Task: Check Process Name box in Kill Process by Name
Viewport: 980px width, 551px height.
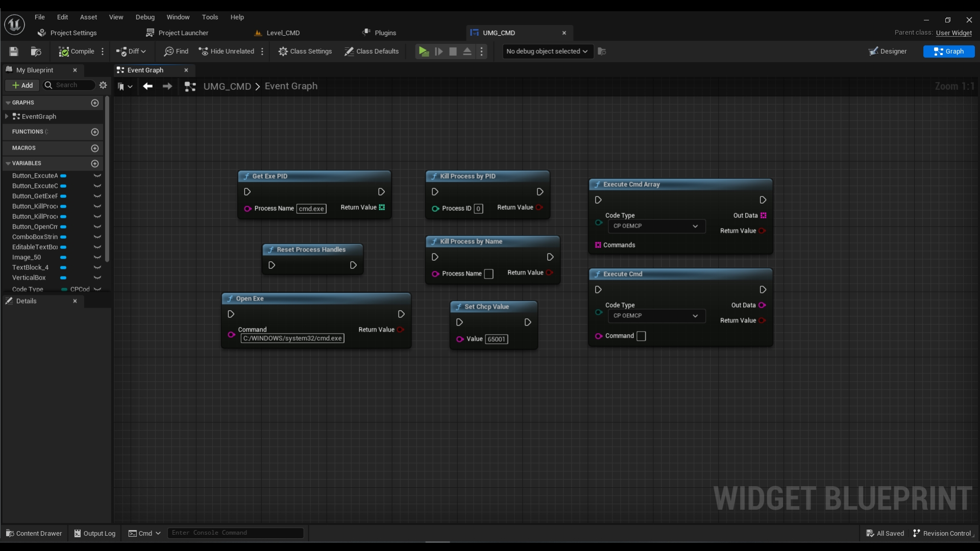Action: (488, 274)
